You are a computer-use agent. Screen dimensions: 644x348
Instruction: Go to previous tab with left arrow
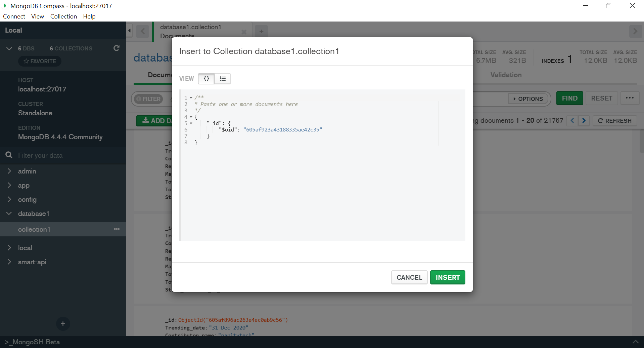point(143,31)
